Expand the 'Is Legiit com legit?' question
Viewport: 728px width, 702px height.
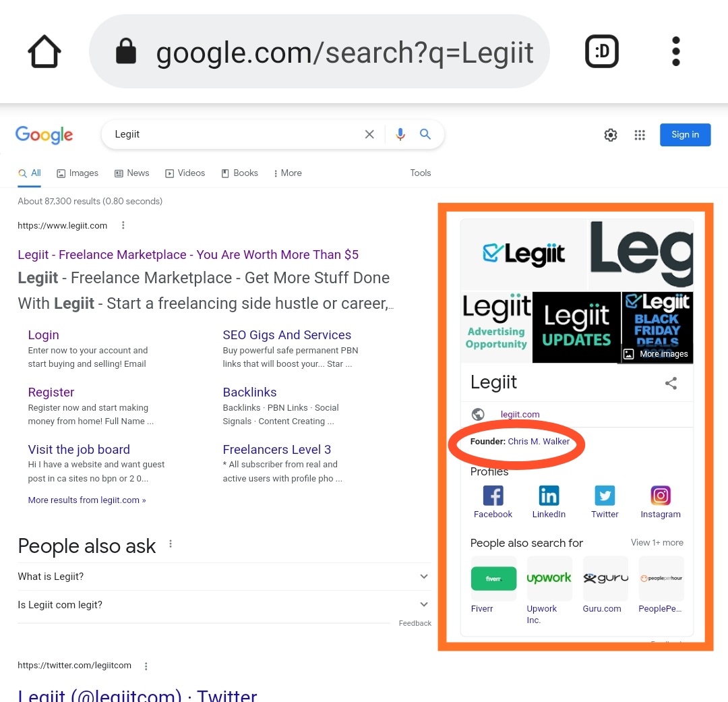[x=423, y=604]
